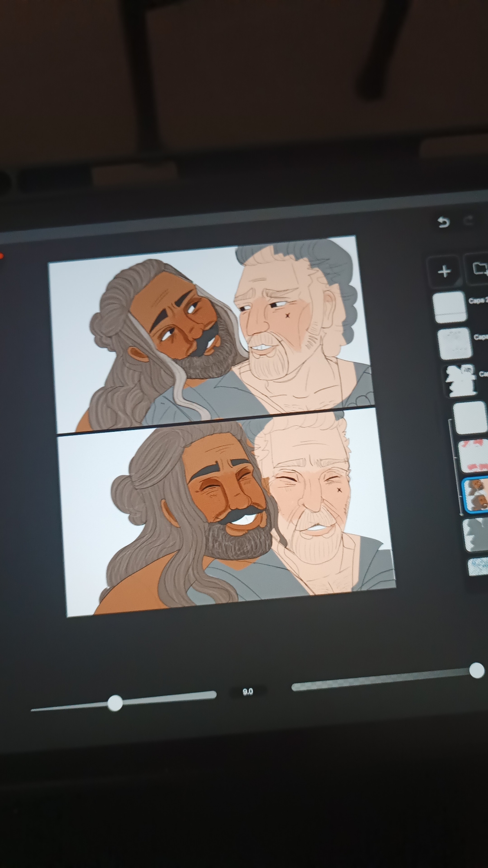Add a new layer with plus button
This screenshot has width=488, height=868.
[444, 272]
